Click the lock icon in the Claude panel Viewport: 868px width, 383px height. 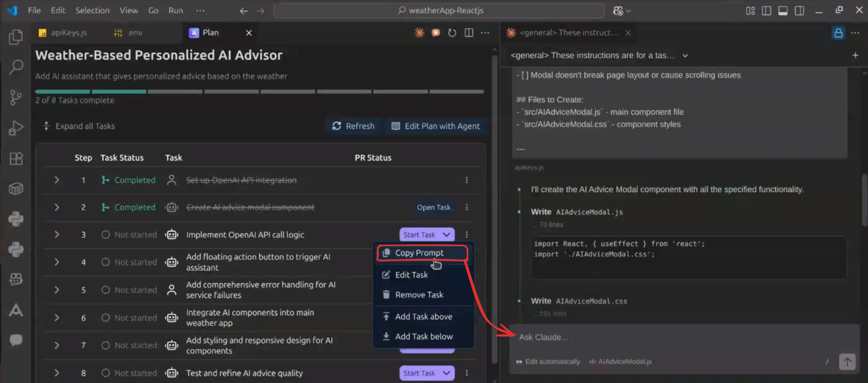(838, 33)
